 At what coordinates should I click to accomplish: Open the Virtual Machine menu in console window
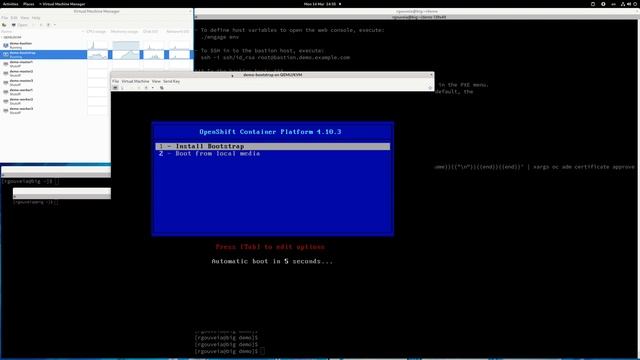[136, 81]
